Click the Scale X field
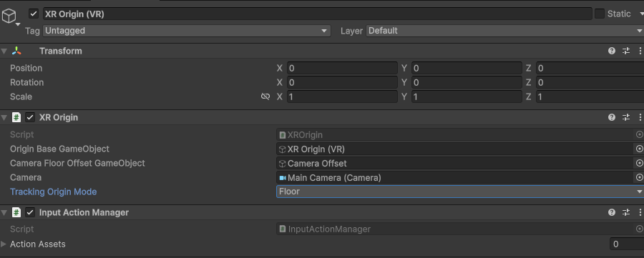Image resolution: width=644 pixels, height=258 pixels. pyautogui.click(x=342, y=96)
